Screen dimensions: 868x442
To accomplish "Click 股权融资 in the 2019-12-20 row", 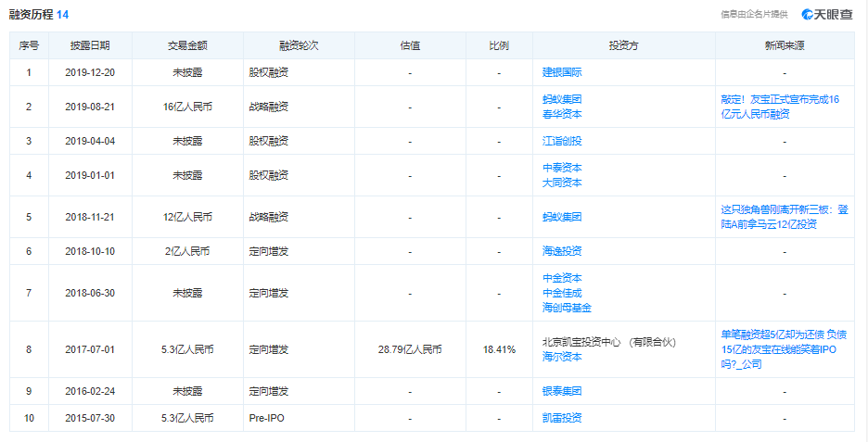I will (269, 72).
